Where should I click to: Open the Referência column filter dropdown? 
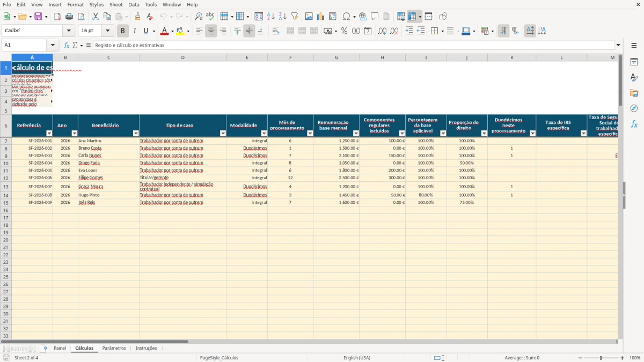click(49, 134)
